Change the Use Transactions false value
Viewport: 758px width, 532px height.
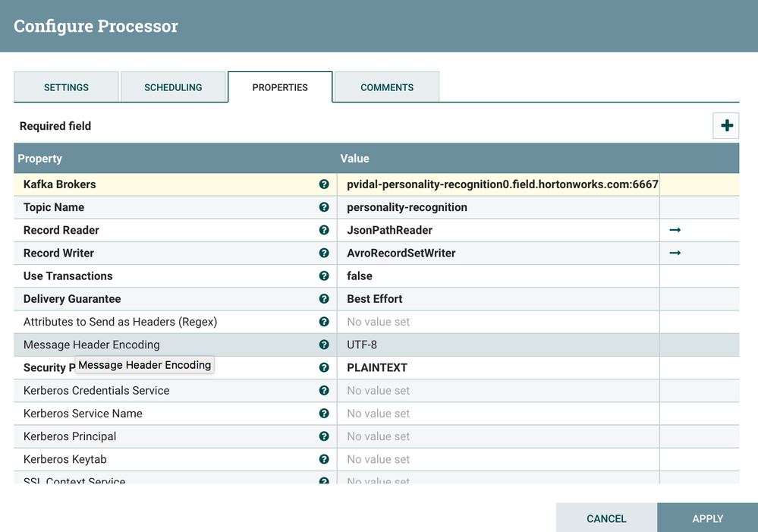click(499, 275)
